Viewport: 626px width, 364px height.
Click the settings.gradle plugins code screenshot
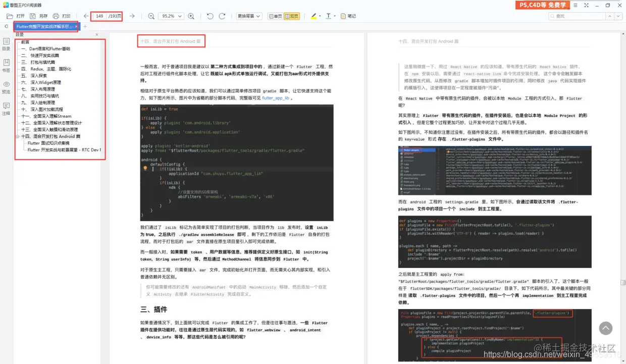(x=495, y=241)
